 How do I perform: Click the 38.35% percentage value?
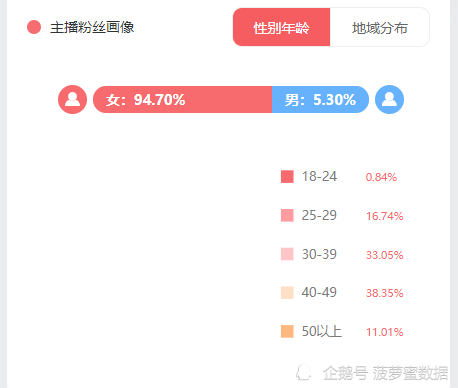tap(385, 293)
